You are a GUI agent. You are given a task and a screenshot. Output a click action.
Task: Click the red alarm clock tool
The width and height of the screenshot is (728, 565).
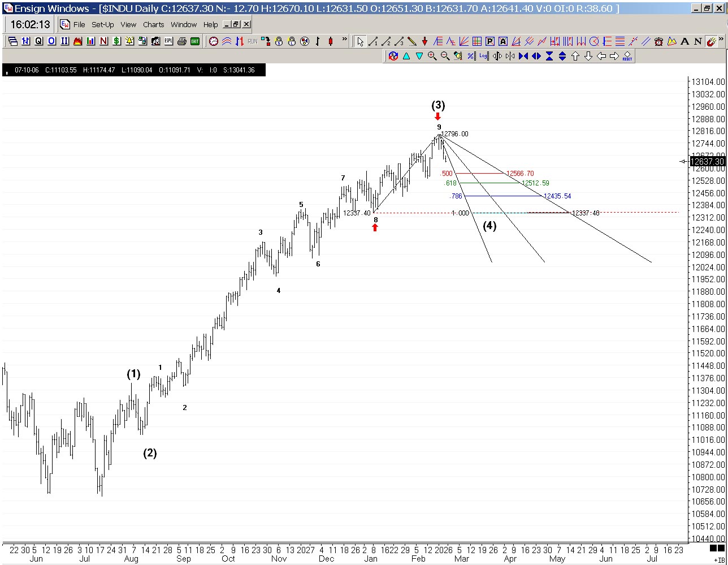(659, 41)
